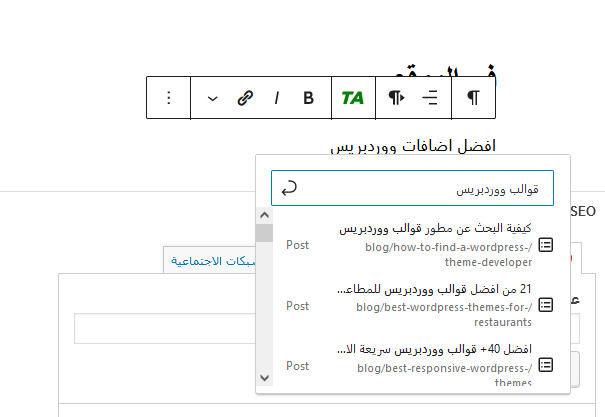This screenshot has width=605, height=417.
Task: Submit link with the apply arrow
Action: (289, 188)
